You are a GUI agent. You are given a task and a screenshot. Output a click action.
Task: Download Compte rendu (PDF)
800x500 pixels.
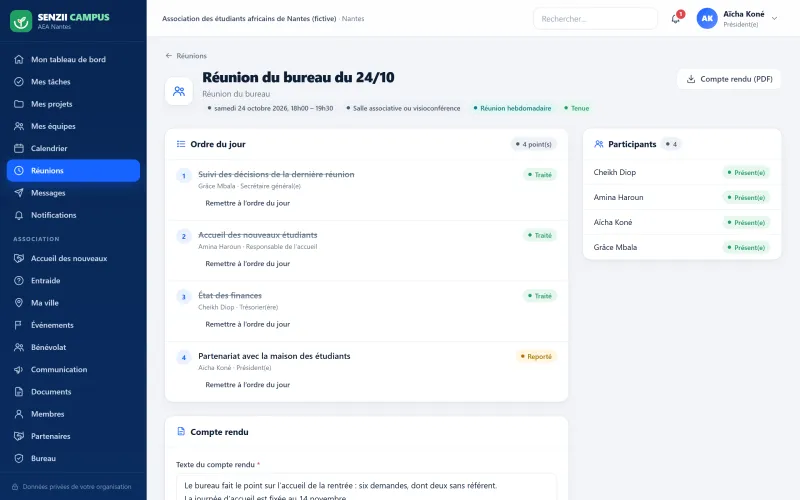point(729,79)
